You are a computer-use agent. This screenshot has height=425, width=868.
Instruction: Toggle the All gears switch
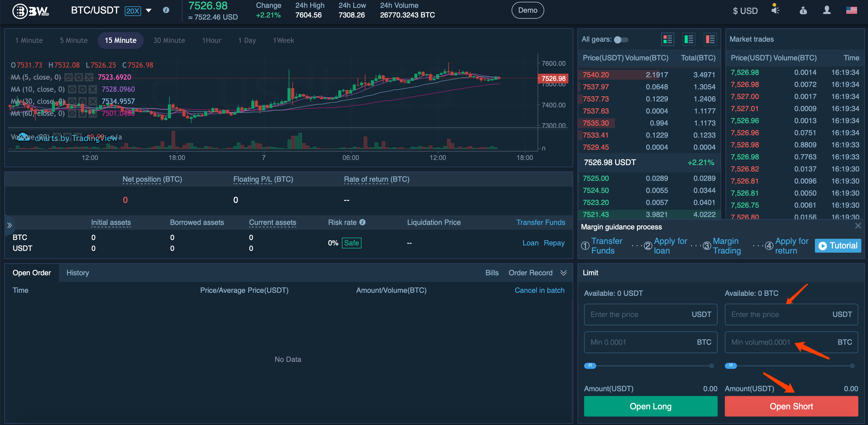click(x=621, y=40)
